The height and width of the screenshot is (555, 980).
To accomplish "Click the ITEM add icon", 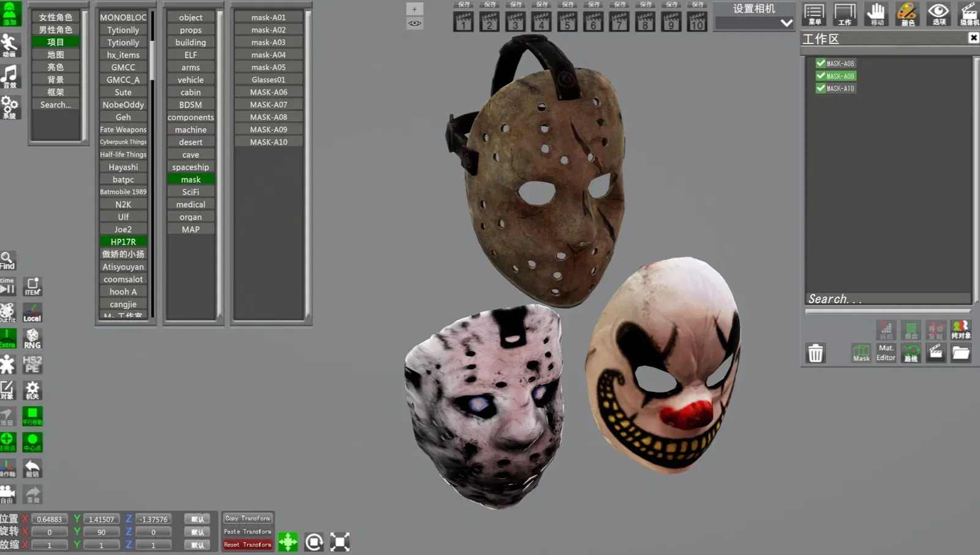I will click(x=32, y=286).
